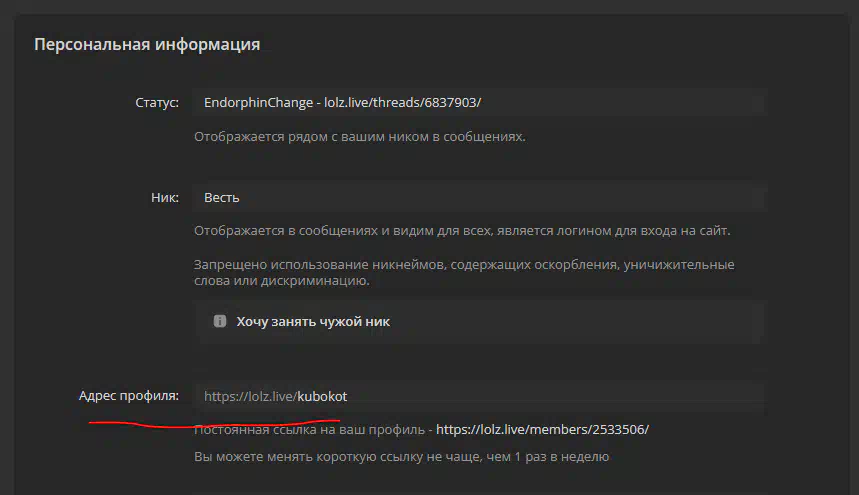Click the status hint about messages display
This screenshot has height=495, width=859.
point(360,136)
